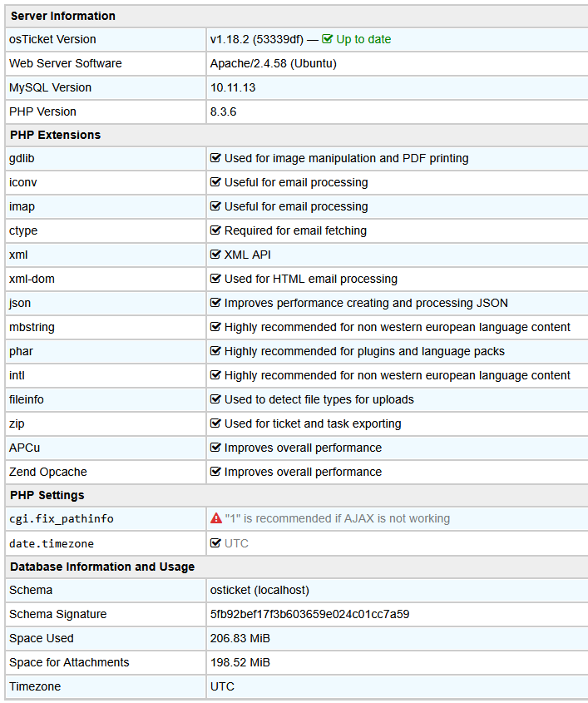
Task: Select the Schema Signature hash value
Action: point(309,614)
